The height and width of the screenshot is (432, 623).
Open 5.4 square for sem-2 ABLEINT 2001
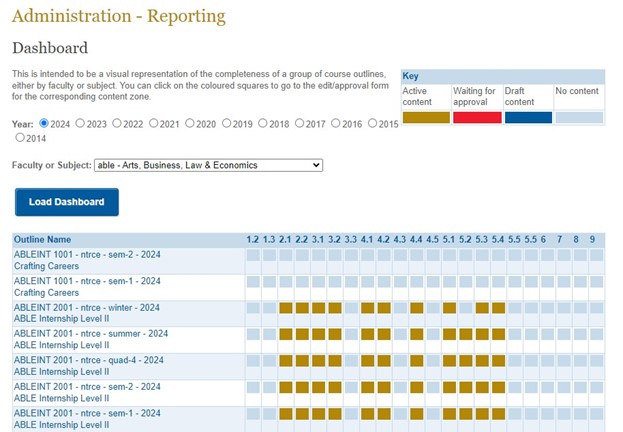[498, 386]
